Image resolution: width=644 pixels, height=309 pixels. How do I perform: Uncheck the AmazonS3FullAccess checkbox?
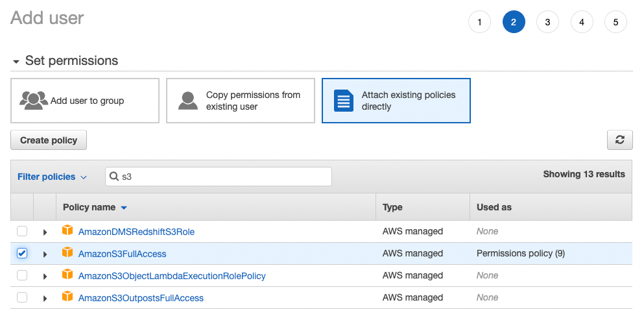click(22, 253)
